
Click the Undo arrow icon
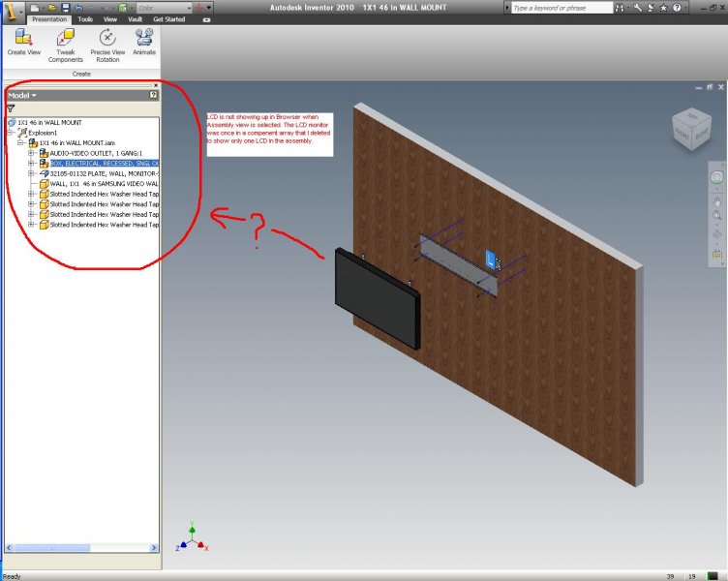[x=79, y=8]
